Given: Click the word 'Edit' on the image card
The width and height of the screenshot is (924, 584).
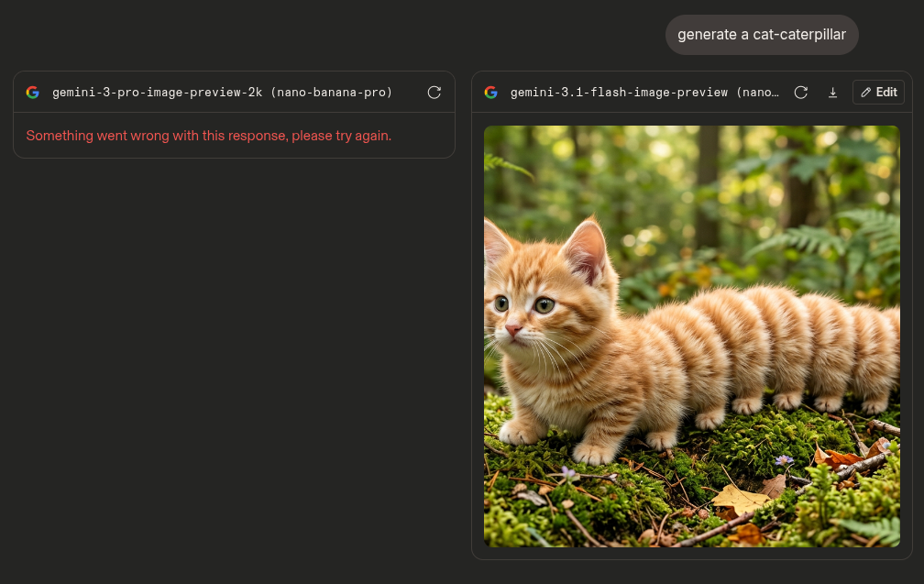Looking at the screenshot, I should (886, 93).
